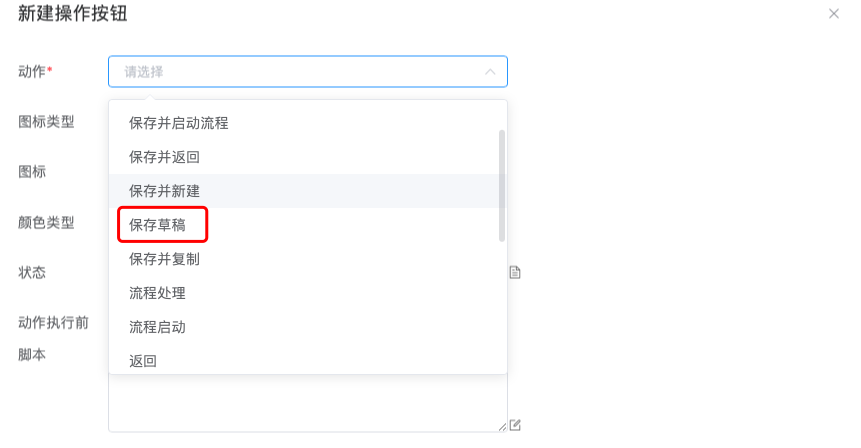Viewport: 861px width, 448px height.
Task: Click the textarea resize handle
Action: tap(502, 426)
